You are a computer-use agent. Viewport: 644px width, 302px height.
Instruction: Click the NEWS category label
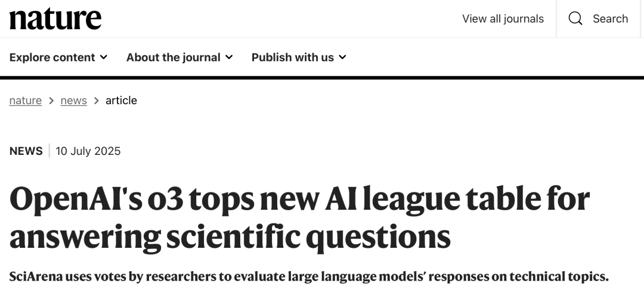tap(26, 151)
